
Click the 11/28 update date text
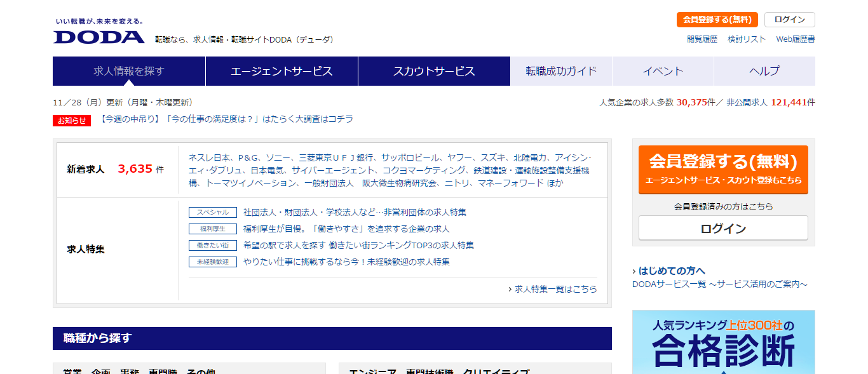(x=123, y=102)
